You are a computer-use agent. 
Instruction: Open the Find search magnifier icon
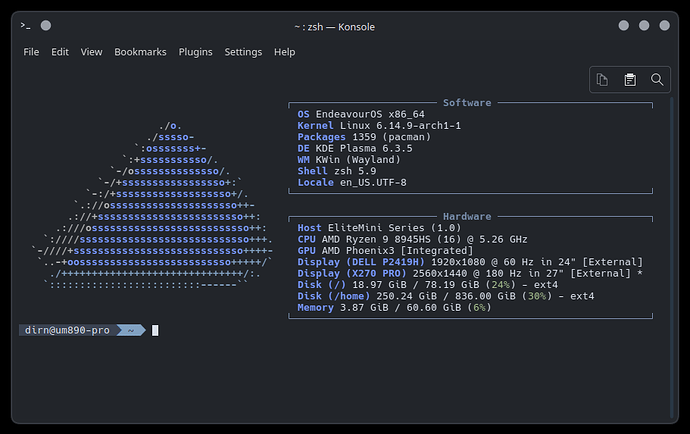click(x=657, y=80)
